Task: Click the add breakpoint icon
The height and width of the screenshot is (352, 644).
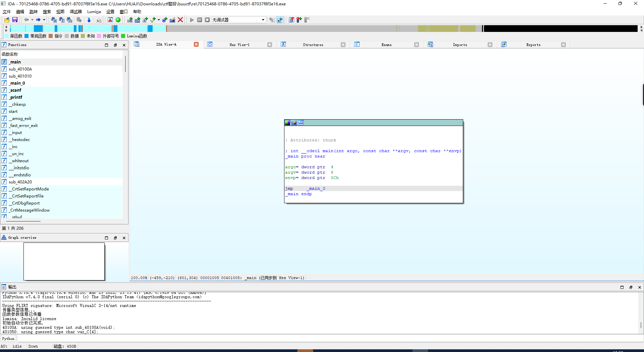Action: (299, 20)
